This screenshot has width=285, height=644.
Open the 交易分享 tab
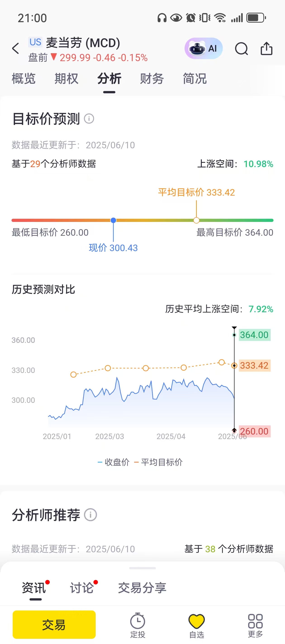tap(142, 587)
